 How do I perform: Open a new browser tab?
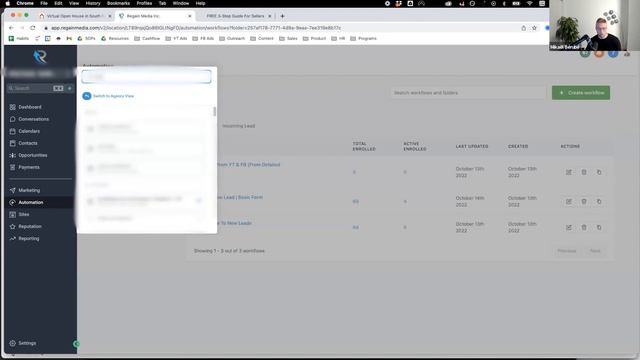[x=282, y=16]
